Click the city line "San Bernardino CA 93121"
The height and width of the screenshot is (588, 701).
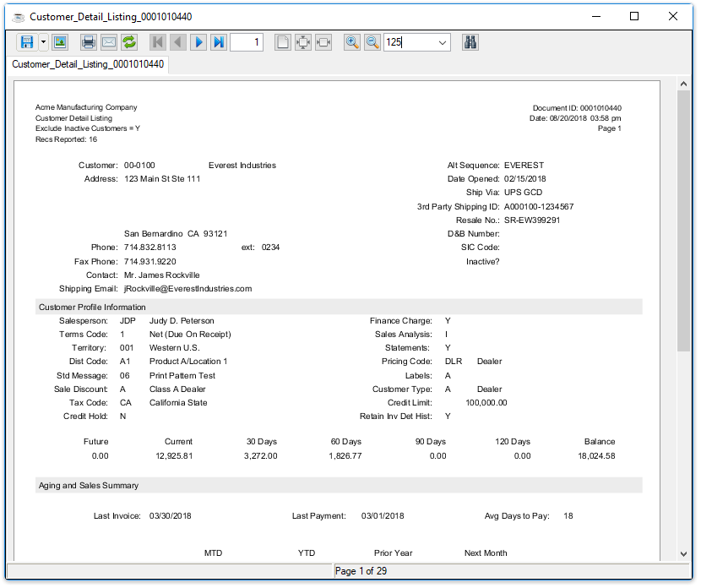point(176,234)
